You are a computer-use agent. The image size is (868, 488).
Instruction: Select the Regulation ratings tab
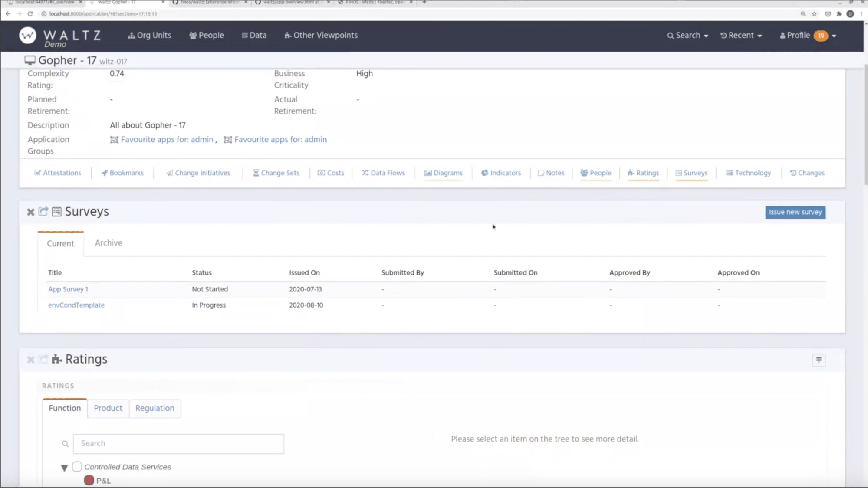click(155, 408)
